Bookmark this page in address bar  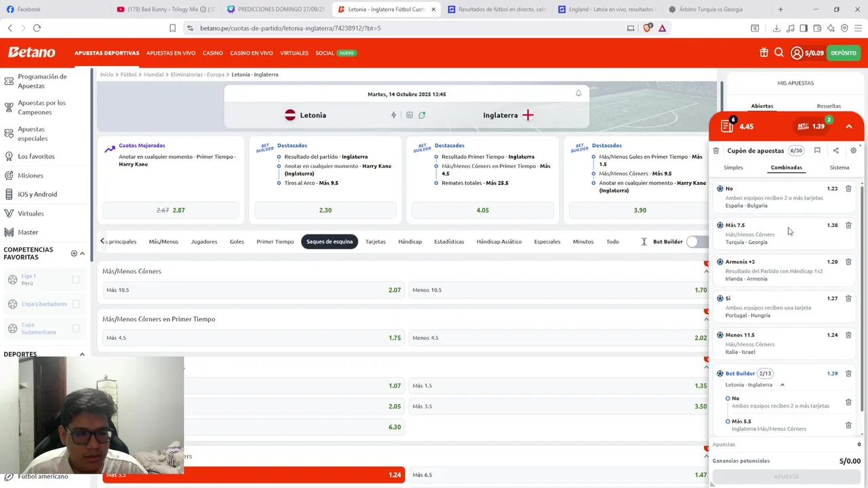pyautogui.click(x=172, y=28)
